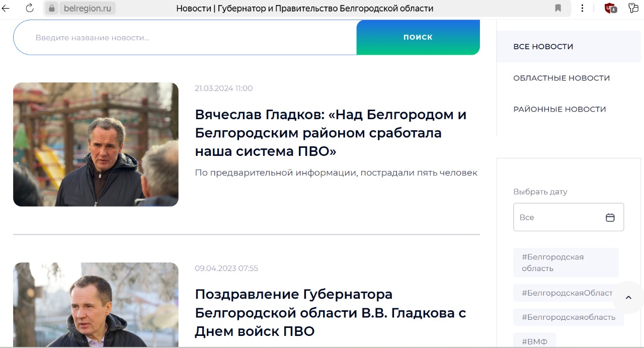Jump to top with the round up-arrow button

(628, 297)
